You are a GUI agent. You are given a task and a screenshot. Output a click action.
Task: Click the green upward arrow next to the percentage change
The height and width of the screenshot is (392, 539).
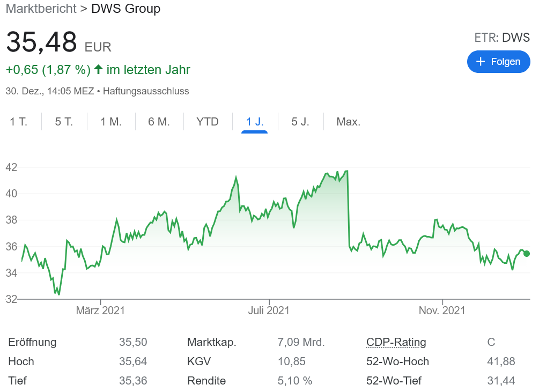pyautogui.click(x=98, y=70)
